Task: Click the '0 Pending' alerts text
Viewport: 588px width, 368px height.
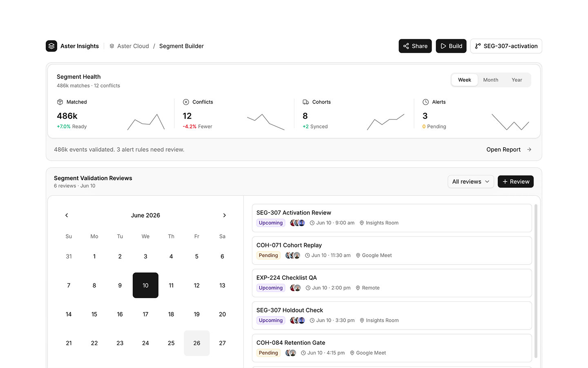Action: click(x=434, y=127)
